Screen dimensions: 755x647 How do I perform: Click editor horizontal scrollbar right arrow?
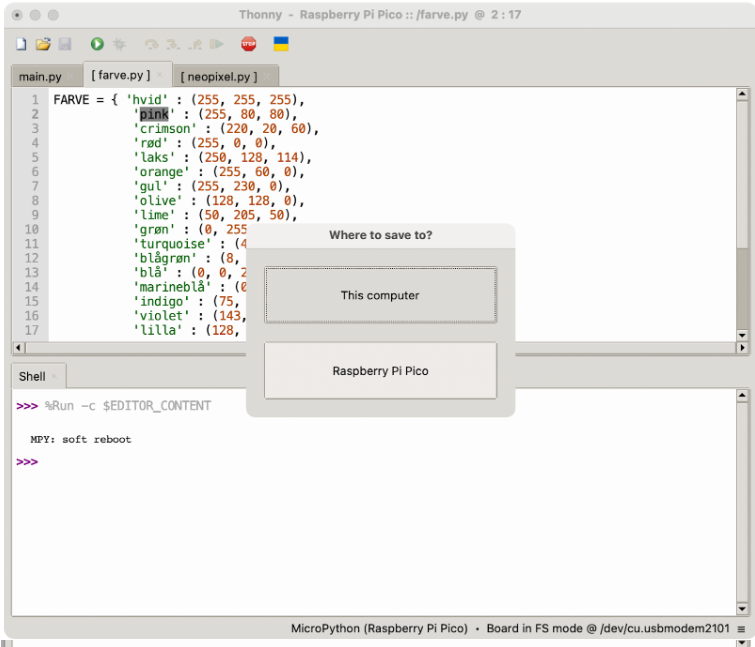pyautogui.click(x=742, y=347)
